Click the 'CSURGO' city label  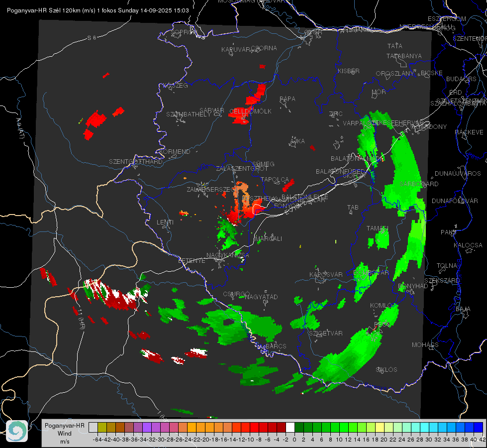(x=236, y=294)
